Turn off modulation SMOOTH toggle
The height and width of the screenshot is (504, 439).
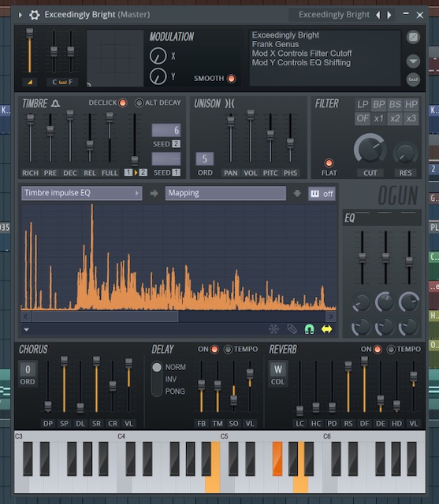click(x=231, y=79)
